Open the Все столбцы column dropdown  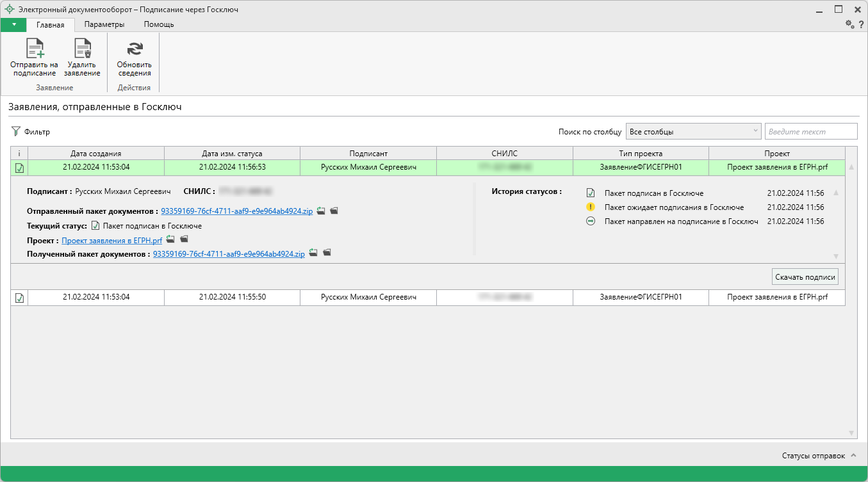tap(693, 132)
